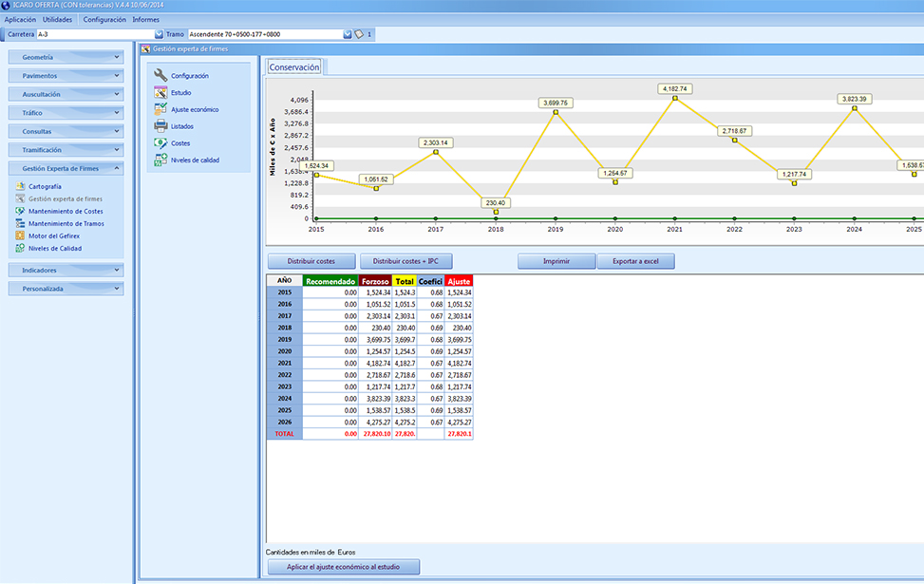This screenshot has height=584, width=924.
Task: Expand the Pavimentos section
Action: click(x=66, y=75)
